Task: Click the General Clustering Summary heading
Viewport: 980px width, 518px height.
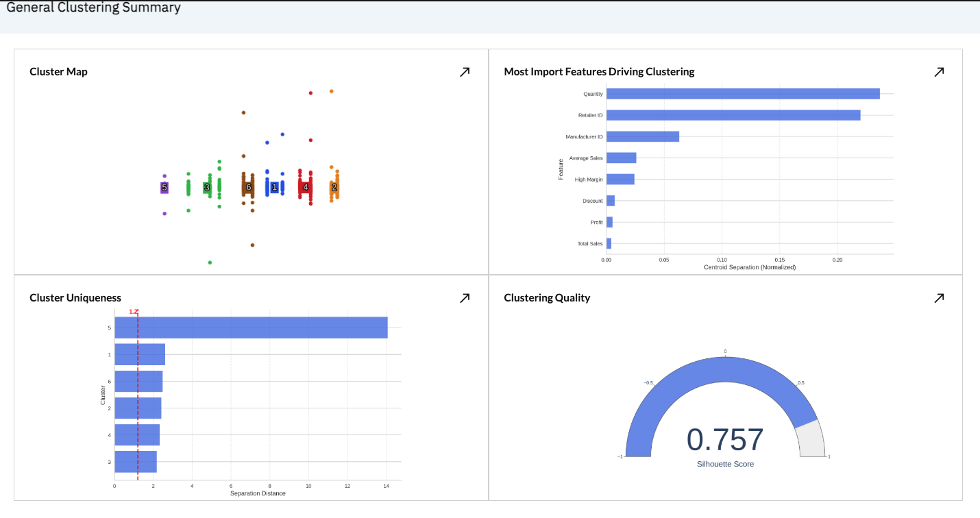Action: [x=93, y=8]
